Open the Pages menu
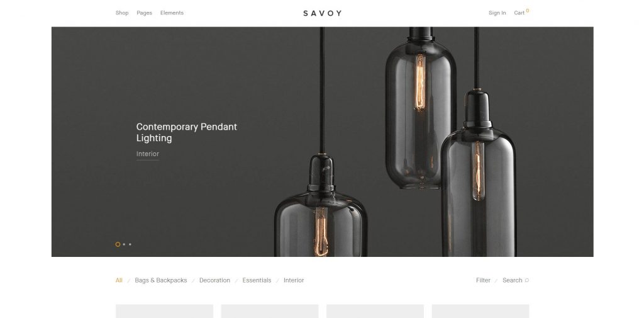Viewport: 644px width, 318px height. [144, 13]
